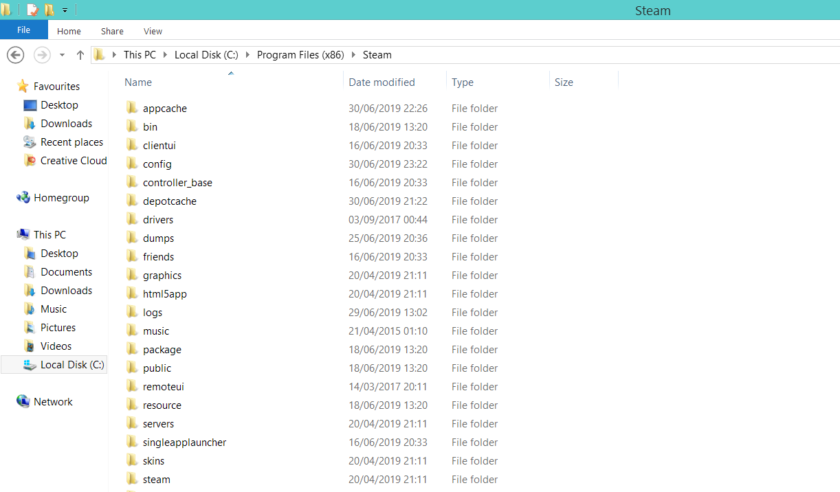
Task: Select the public folder name
Action: (157, 368)
